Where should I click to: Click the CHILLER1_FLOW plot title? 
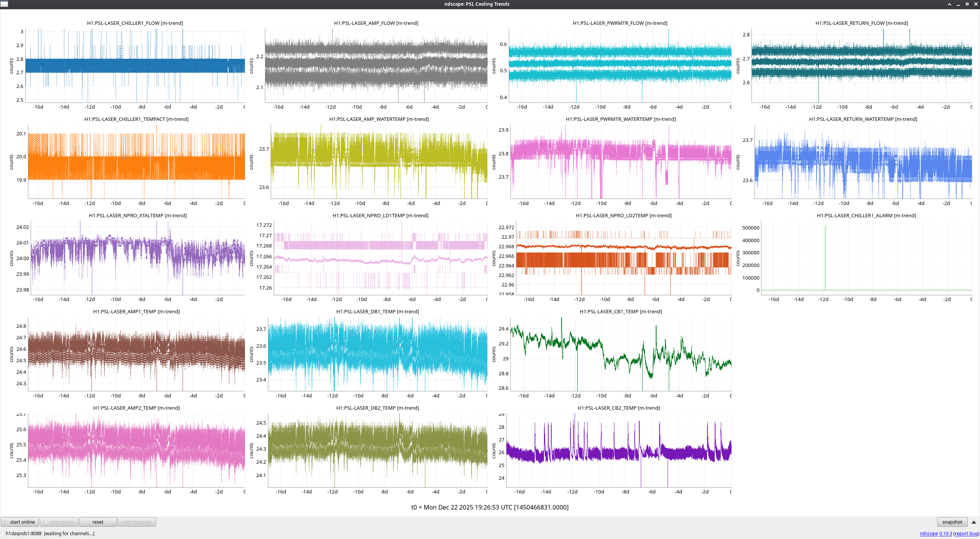pyautogui.click(x=135, y=23)
